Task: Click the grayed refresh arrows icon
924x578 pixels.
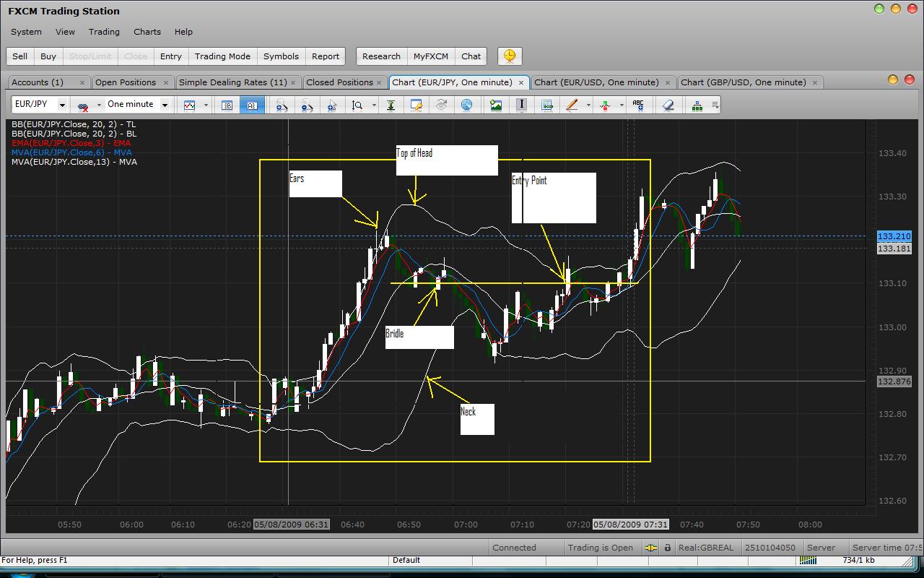Action: tap(441, 105)
